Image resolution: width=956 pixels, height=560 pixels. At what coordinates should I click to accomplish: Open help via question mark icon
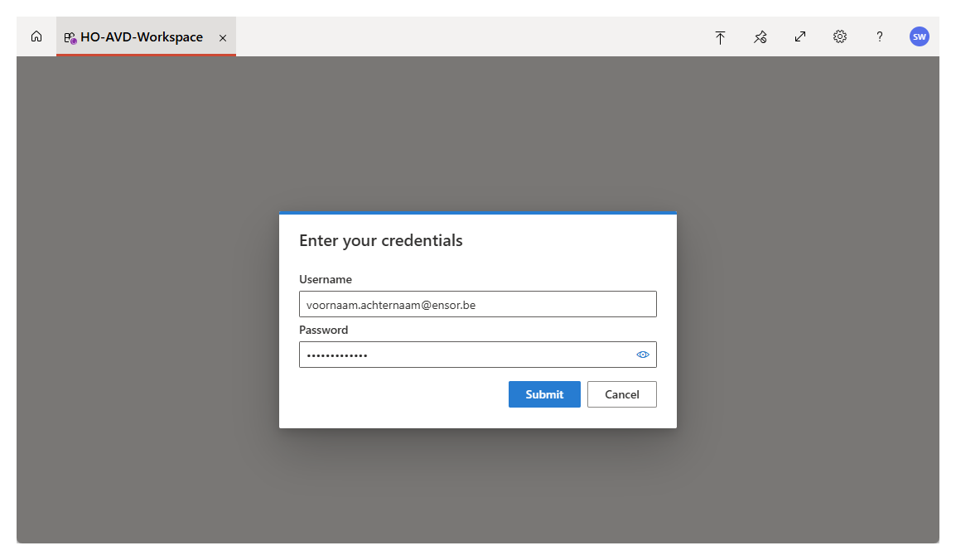(x=879, y=36)
